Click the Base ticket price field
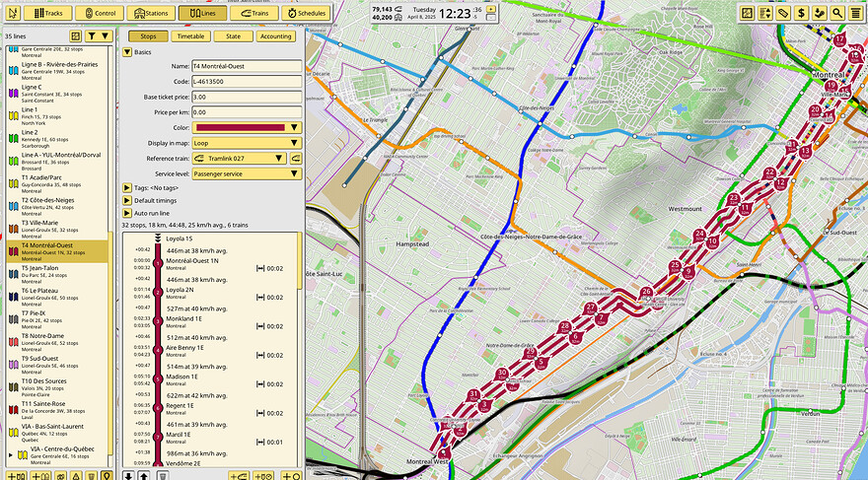 click(247, 97)
